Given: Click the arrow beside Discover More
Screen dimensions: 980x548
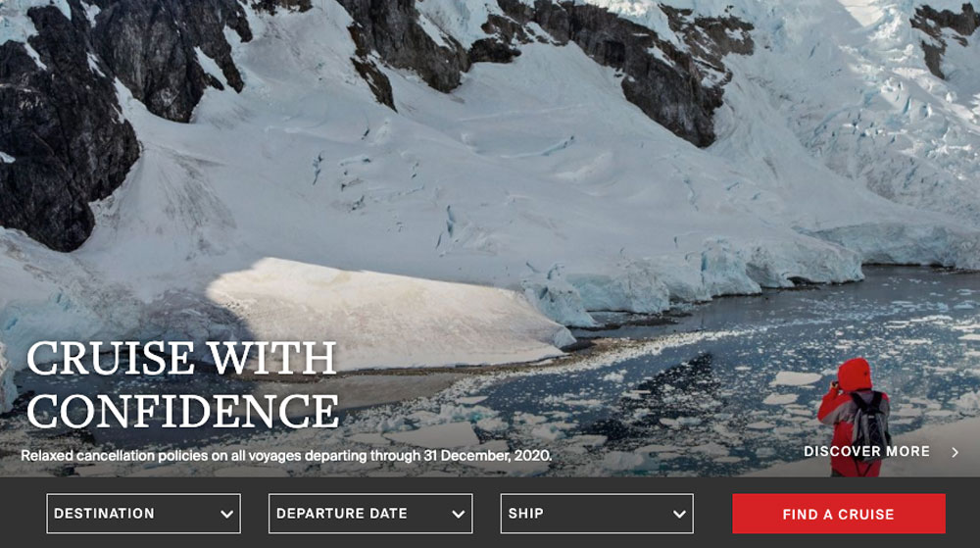Looking at the screenshot, I should coord(955,452).
